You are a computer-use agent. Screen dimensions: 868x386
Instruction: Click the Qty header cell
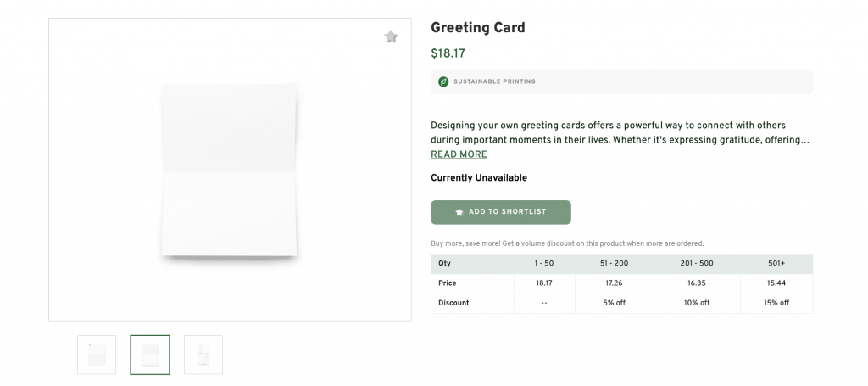[x=472, y=264]
